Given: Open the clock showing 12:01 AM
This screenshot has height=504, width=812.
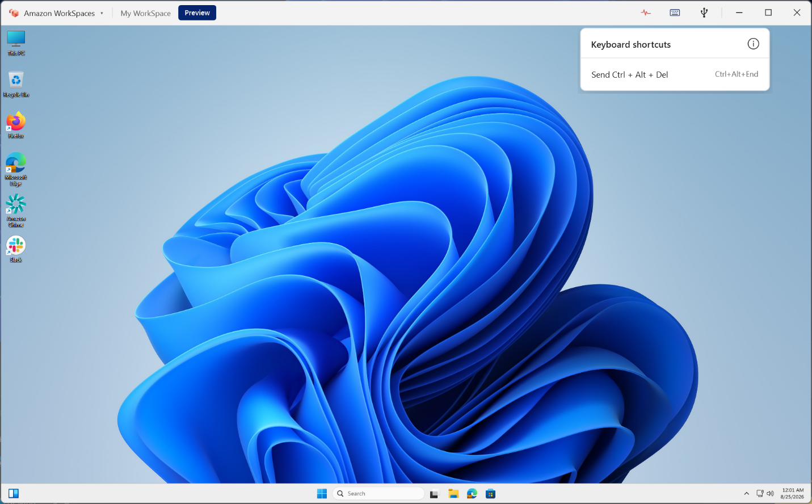Looking at the screenshot, I should [792, 493].
